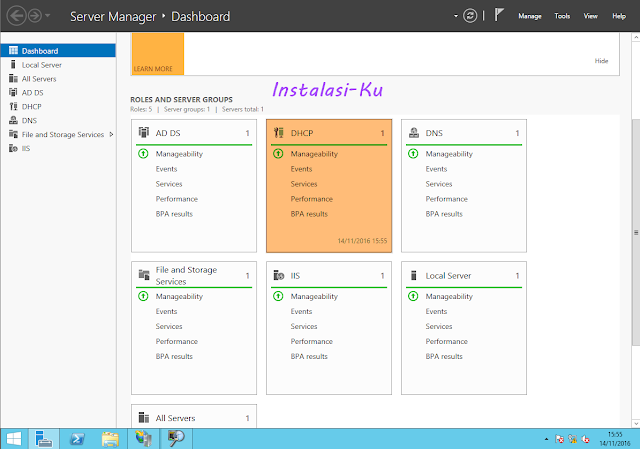The image size is (640, 449).
Task: Open dropdown arrow left of refresh icon
Action: pos(456,16)
